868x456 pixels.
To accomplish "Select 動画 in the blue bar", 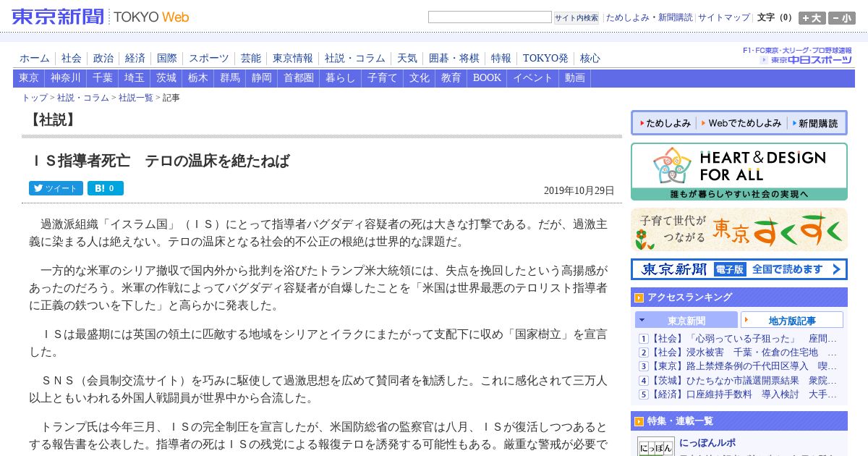I will tap(575, 78).
